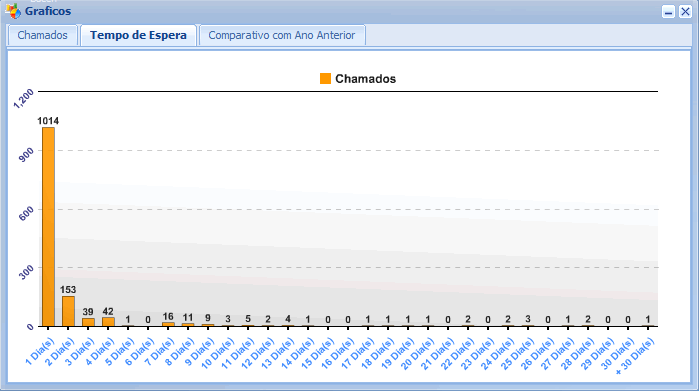Open Comparativo com Ano Anterior tab
Image resolution: width=699 pixels, height=391 pixels.
coord(282,35)
